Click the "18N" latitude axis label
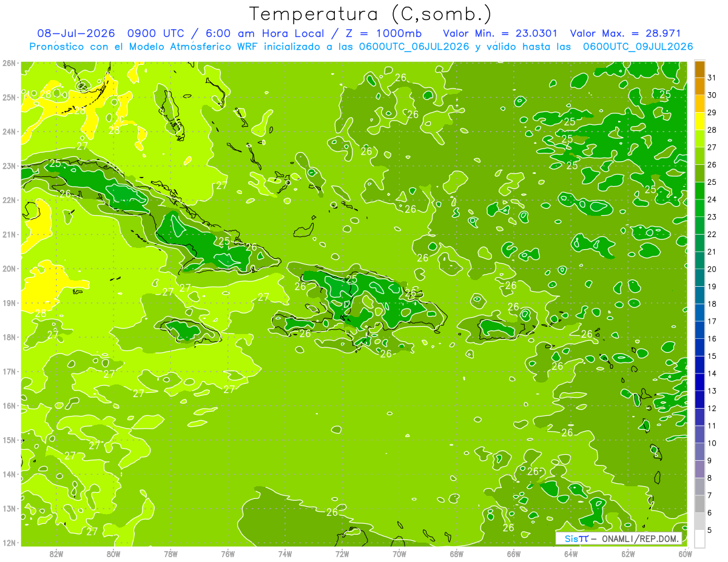This screenshot has width=728, height=562. click(9, 337)
